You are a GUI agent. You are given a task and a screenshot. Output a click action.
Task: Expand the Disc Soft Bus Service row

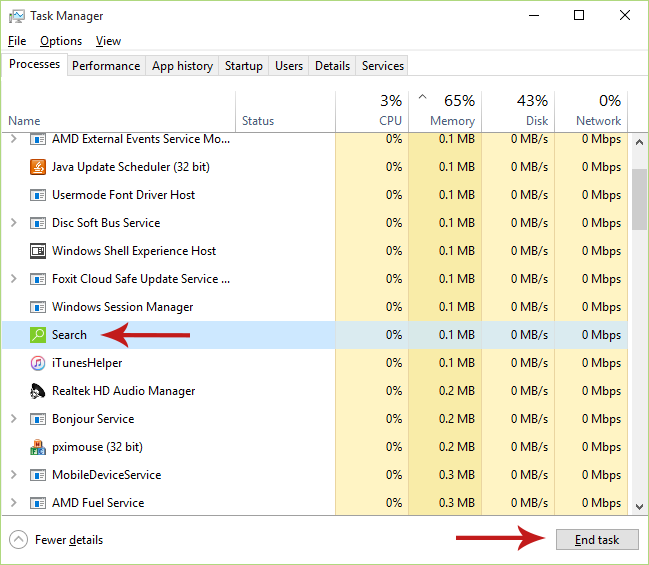[x=14, y=223]
